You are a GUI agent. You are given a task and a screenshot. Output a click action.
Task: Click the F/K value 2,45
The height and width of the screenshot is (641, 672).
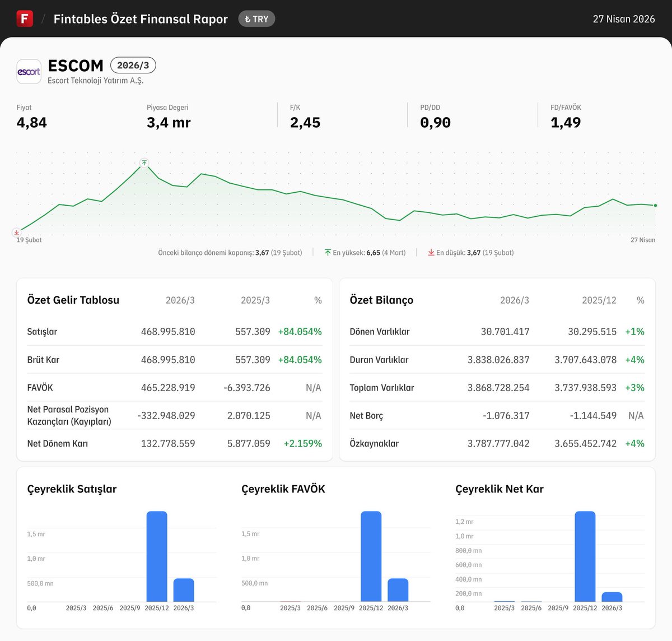[x=305, y=123]
